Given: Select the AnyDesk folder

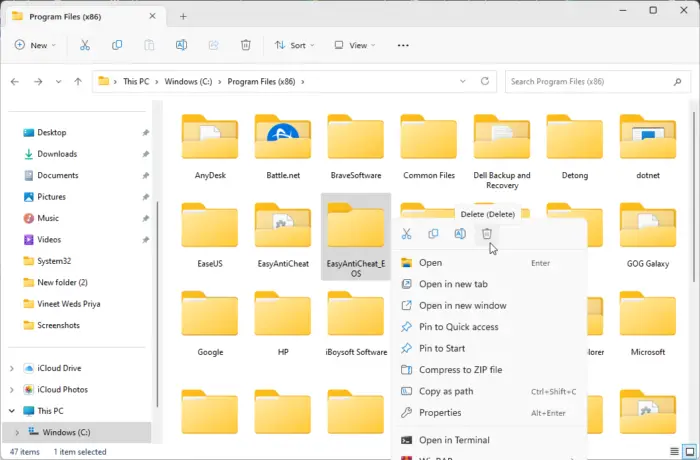Looking at the screenshot, I should [x=210, y=147].
